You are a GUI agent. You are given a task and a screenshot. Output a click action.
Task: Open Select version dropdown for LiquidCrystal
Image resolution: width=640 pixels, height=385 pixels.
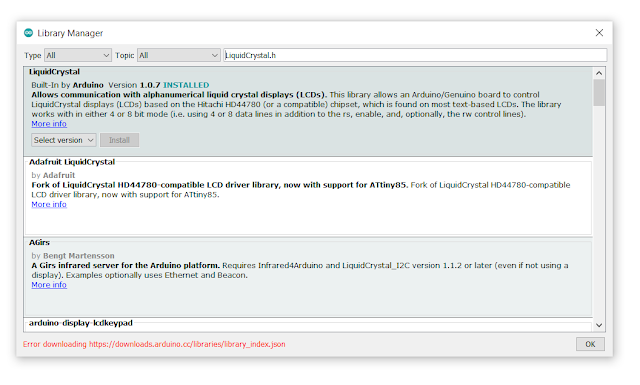(64, 140)
